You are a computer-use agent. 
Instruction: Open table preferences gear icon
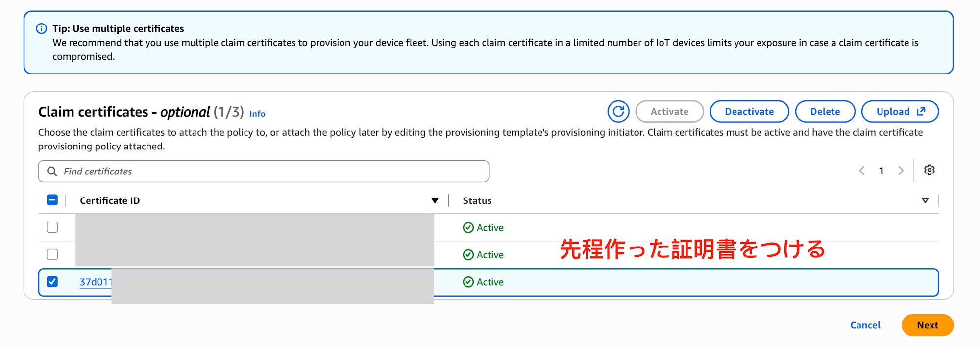coord(930,170)
